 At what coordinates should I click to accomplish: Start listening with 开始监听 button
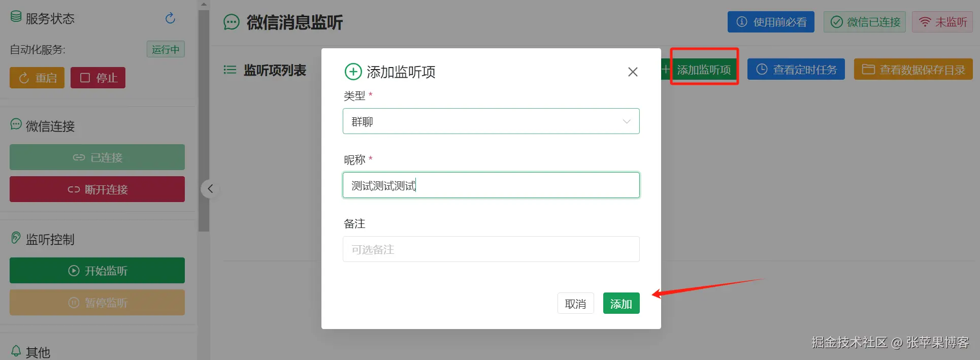[97, 271]
